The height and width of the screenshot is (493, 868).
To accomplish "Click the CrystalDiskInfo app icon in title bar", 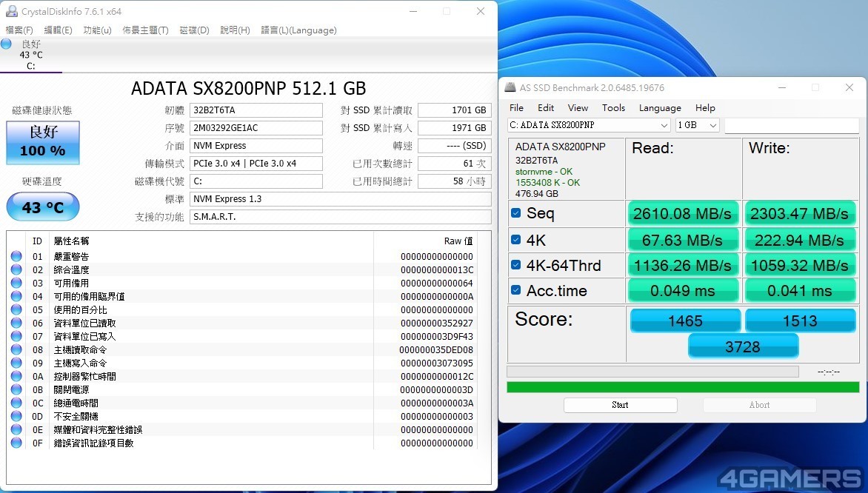I will pos(11,11).
